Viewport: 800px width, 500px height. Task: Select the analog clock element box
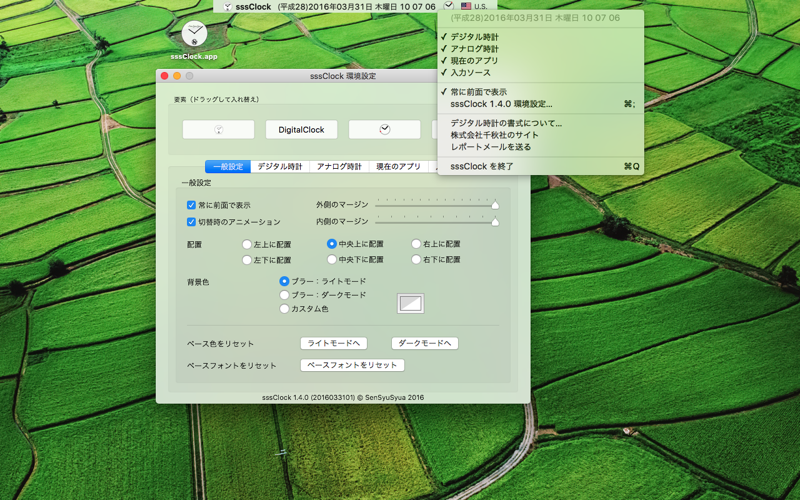[x=384, y=130]
